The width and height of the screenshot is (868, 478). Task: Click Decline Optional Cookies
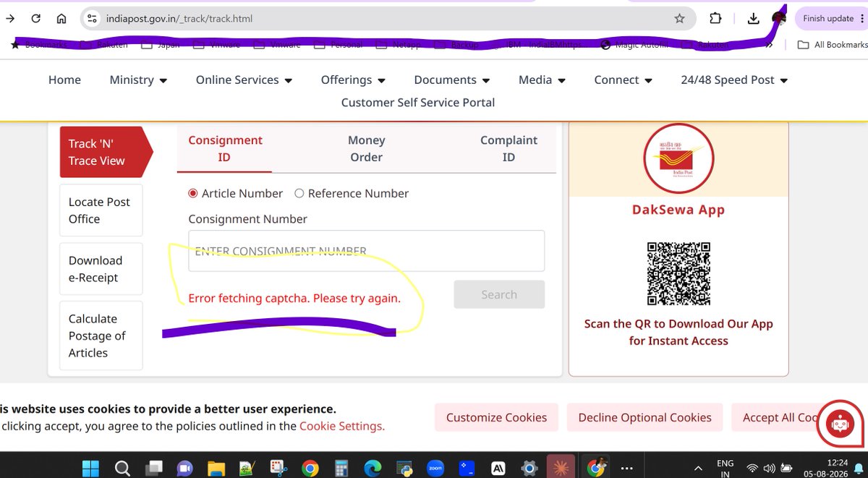point(644,417)
